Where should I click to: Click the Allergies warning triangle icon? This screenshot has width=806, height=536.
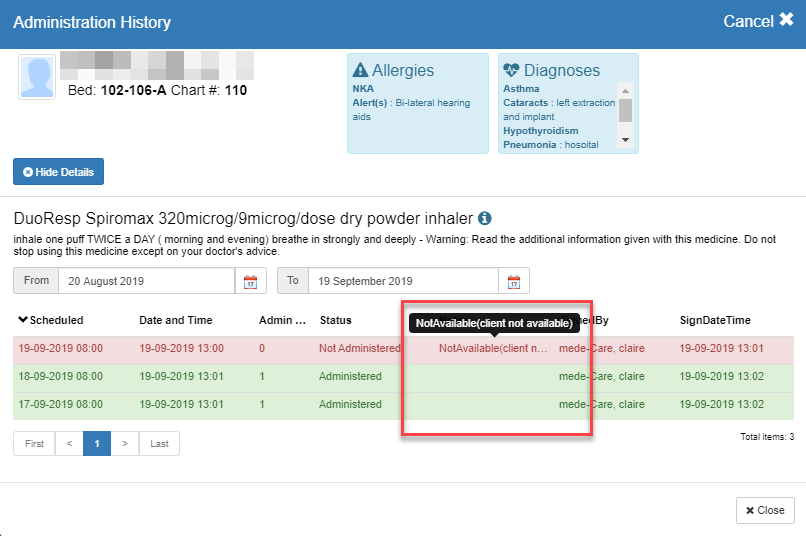(360, 71)
